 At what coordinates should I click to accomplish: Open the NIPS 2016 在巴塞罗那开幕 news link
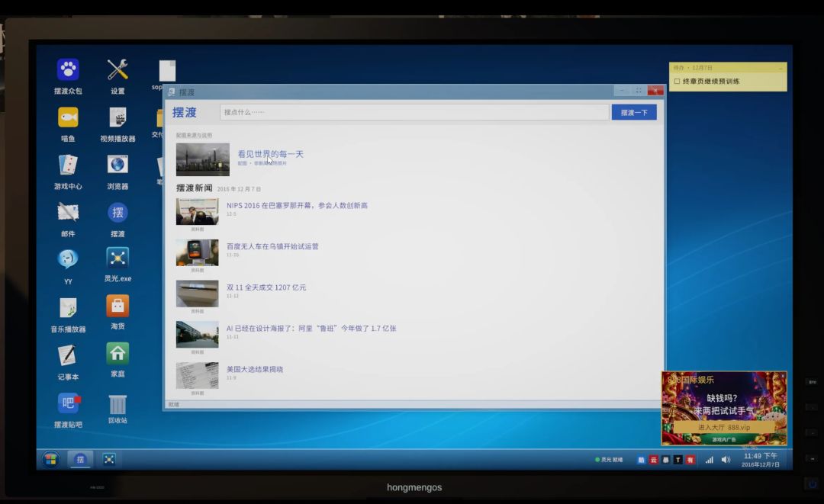pyautogui.click(x=297, y=205)
